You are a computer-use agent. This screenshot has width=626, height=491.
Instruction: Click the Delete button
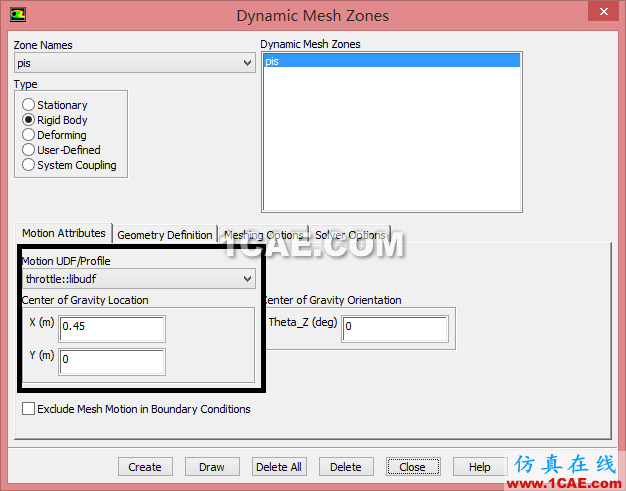point(346,467)
